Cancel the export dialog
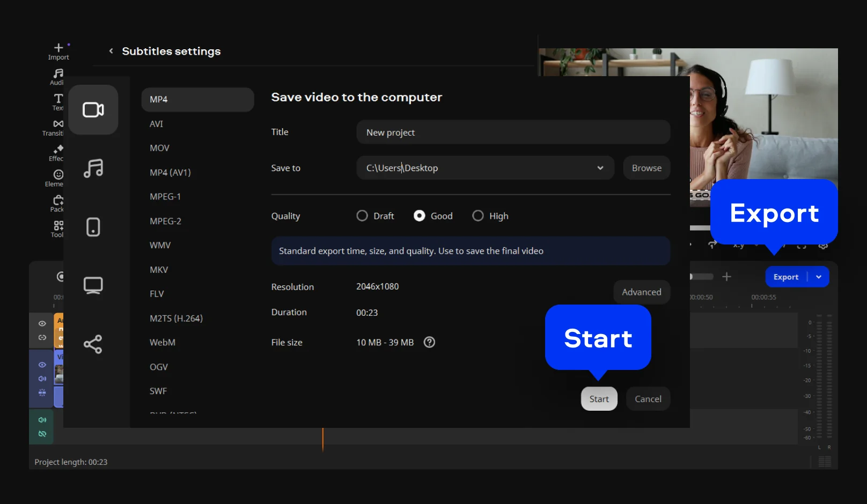 pos(648,399)
